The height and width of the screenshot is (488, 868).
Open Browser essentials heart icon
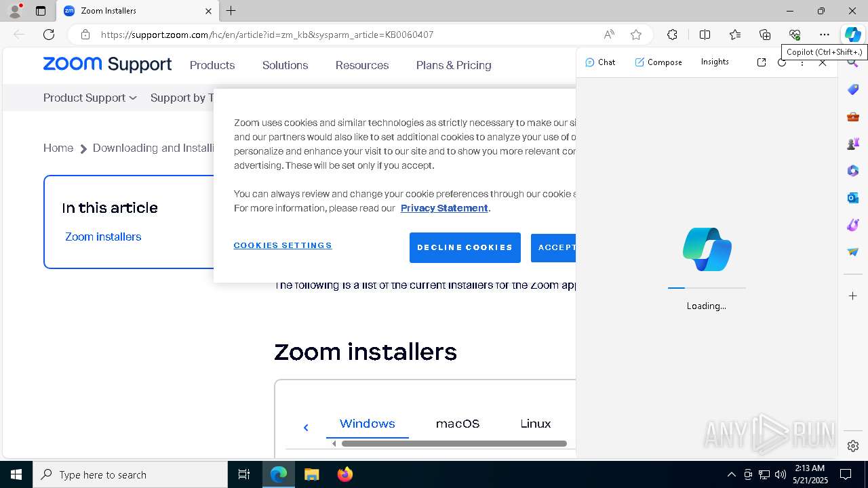point(795,35)
